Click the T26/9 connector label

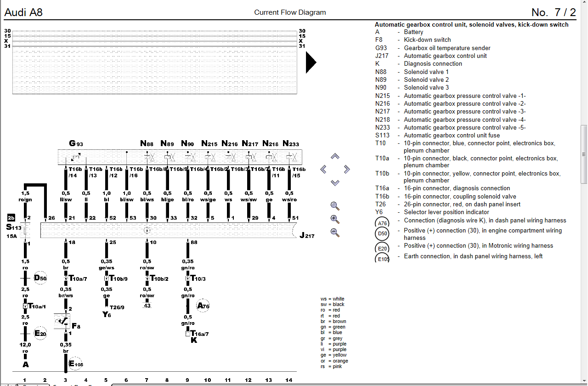coord(117,307)
